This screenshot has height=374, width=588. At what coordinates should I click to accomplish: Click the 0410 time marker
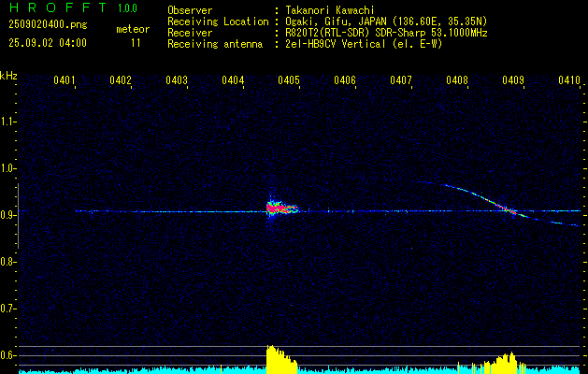click(569, 79)
